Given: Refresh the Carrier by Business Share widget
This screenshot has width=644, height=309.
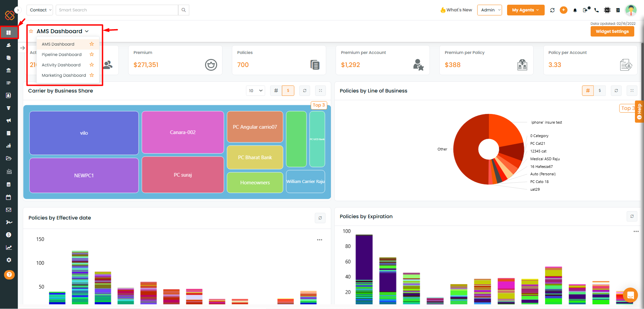Looking at the screenshot, I should pyautogui.click(x=304, y=90).
